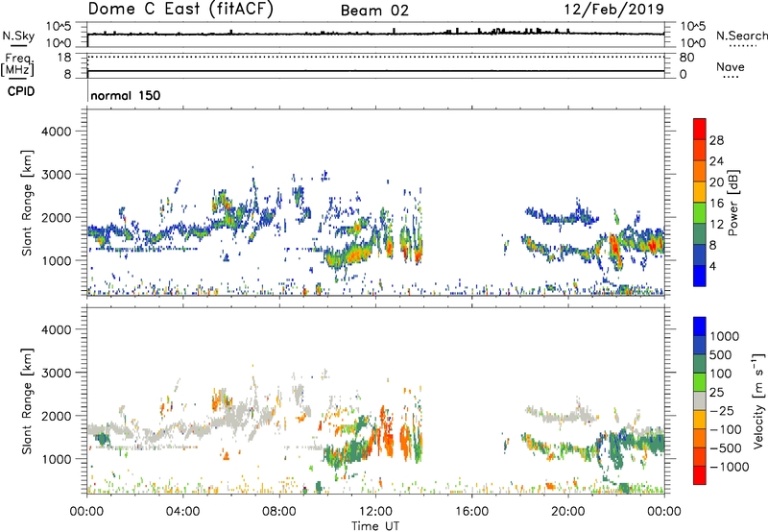Image resolution: width=768 pixels, height=532 pixels.
Task: Click the dotted line sample under "N.Search"
Action: (742, 46)
